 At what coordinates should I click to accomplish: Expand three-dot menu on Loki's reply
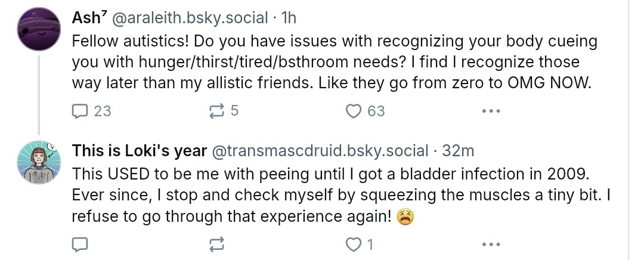pyautogui.click(x=490, y=244)
